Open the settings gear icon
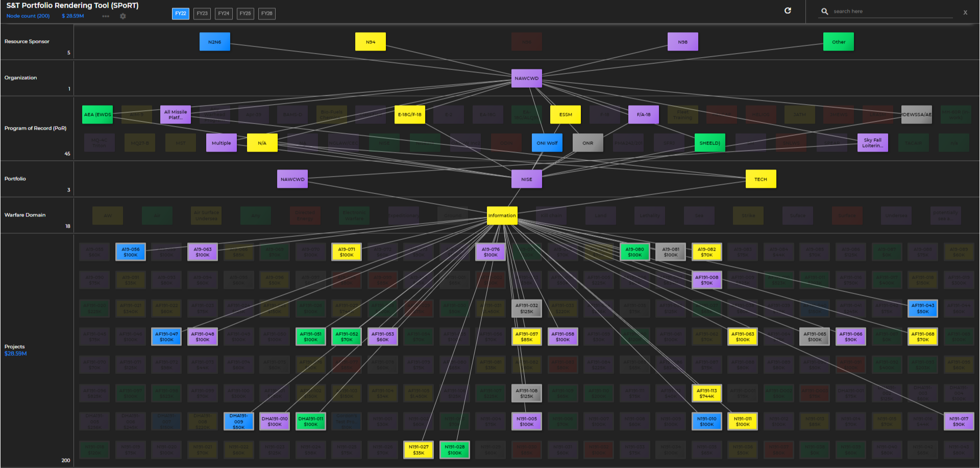Image resolution: width=980 pixels, height=468 pixels. (x=123, y=16)
